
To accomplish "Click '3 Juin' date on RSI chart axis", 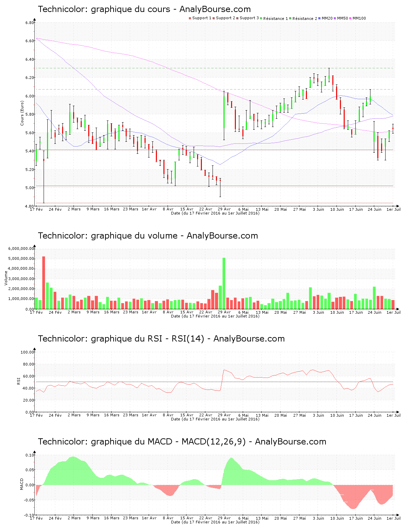I will pyautogui.click(x=318, y=415).
